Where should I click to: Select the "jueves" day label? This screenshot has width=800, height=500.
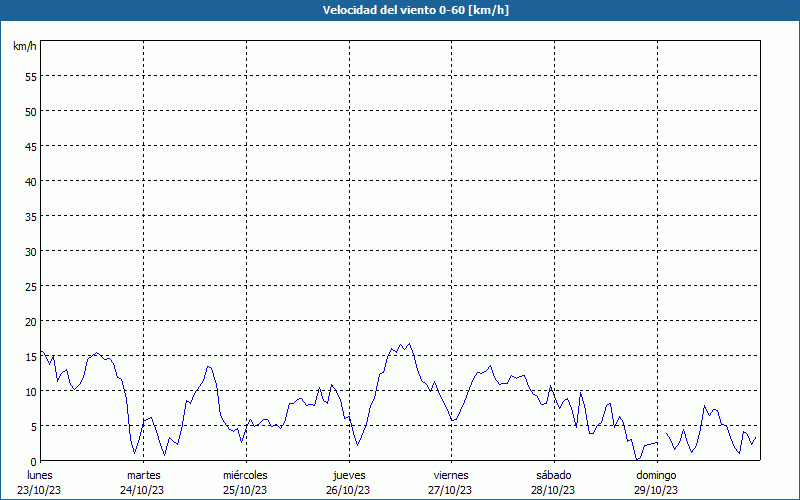pyautogui.click(x=349, y=476)
